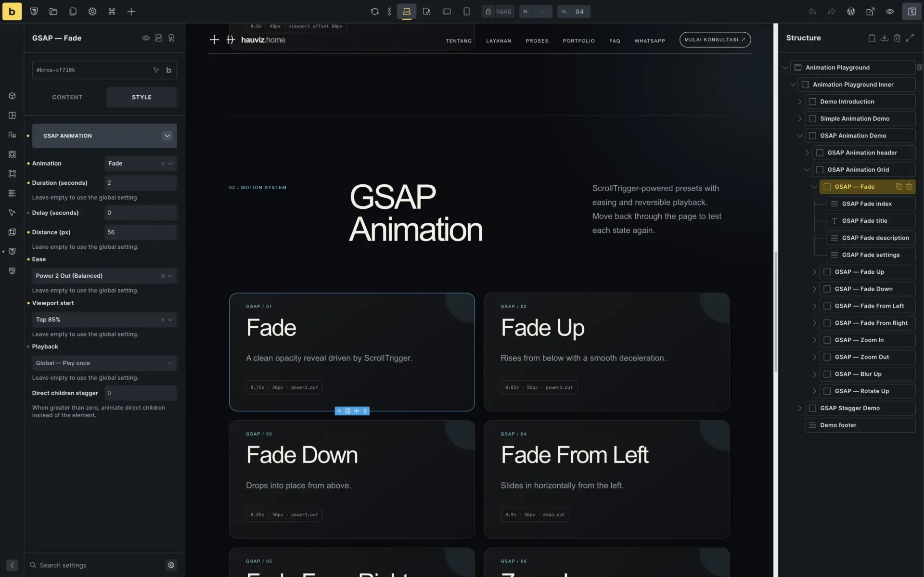Toggle the GSAP — Fade tree checkbox icon
Image resolution: width=924 pixels, height=577 pixels.
827,187
